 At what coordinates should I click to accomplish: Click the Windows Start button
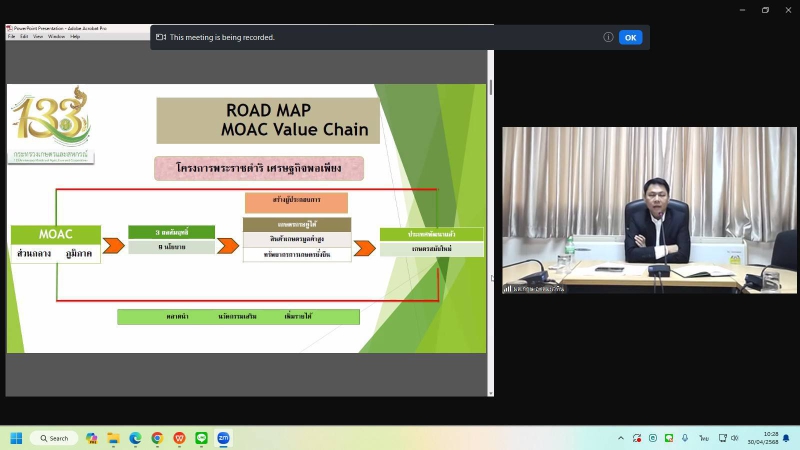(x=16, y=438)
